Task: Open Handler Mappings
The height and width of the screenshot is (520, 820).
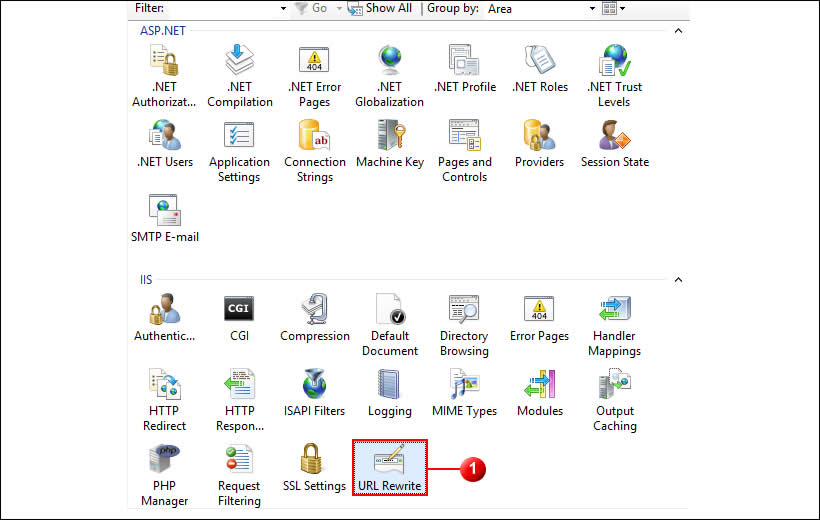Action: (x=614, y=325)
